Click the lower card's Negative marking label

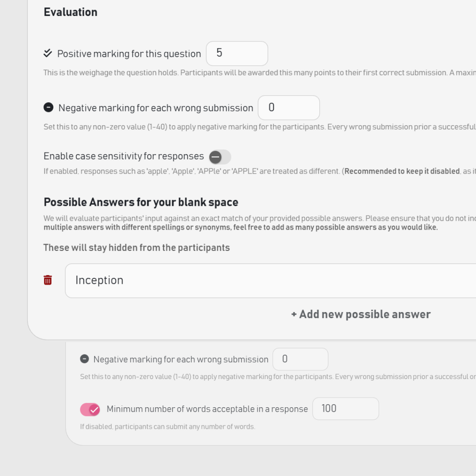pyautogui.click(x=181, y=359)
